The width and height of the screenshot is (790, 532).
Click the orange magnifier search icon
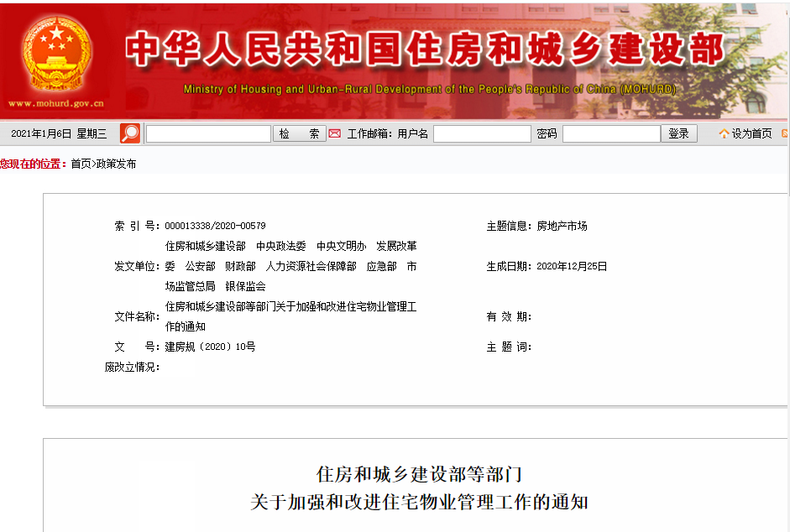(x=130, y=133)
